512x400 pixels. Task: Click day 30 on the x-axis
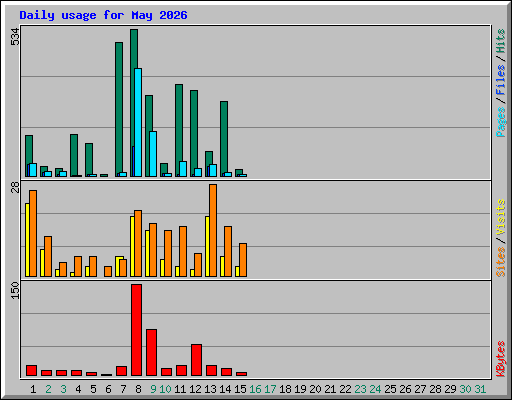(465, 389)
